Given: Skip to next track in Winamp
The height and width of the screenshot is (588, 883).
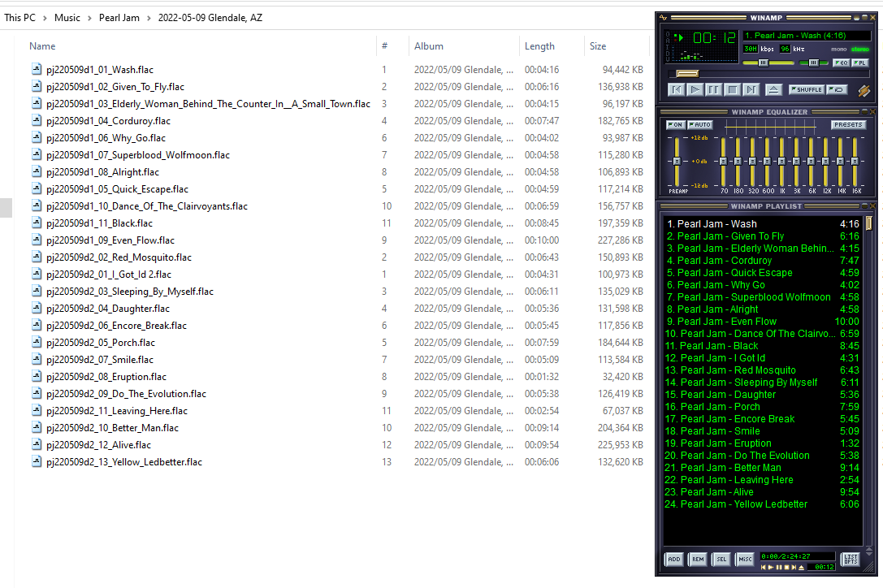Looking at the screenshot, I should (751, 89).
